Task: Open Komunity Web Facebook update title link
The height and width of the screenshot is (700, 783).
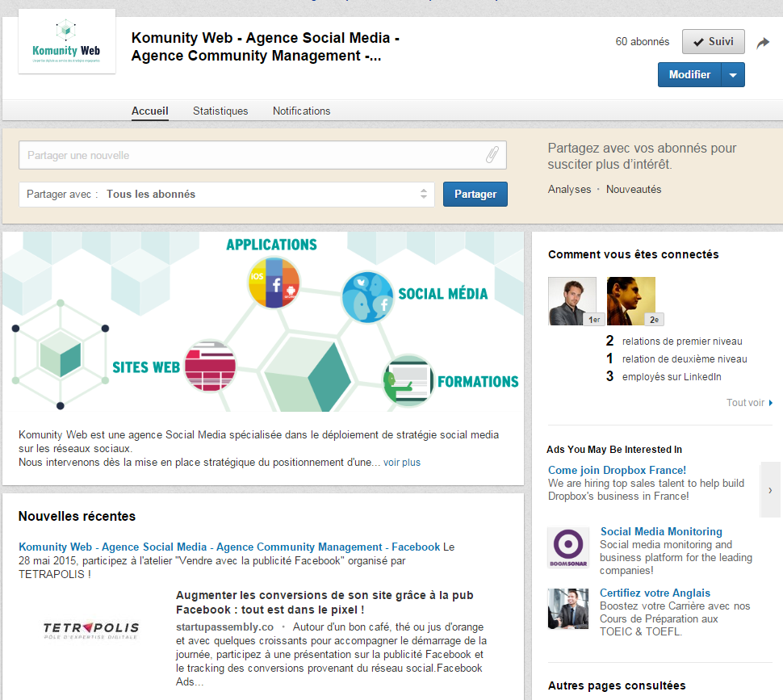Action: [x=230, y=547]
